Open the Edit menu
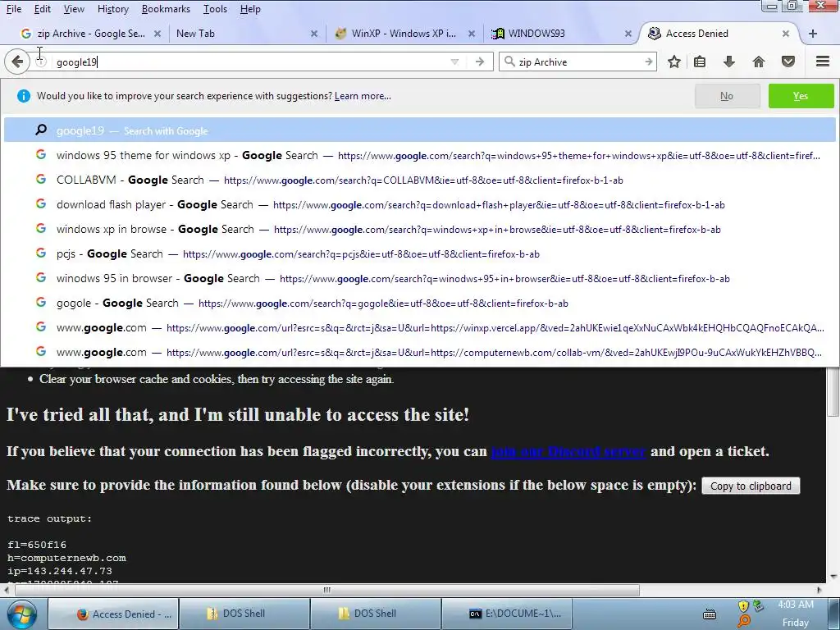 (43, 9)
